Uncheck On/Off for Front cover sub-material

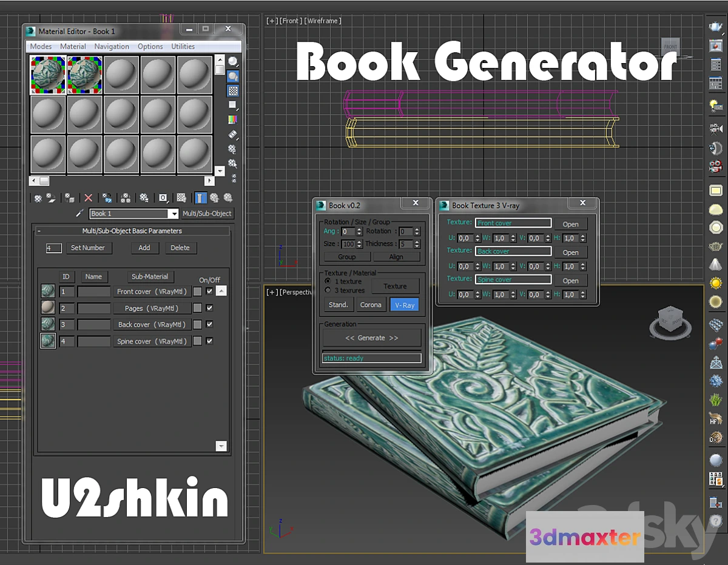click(209, 292)
